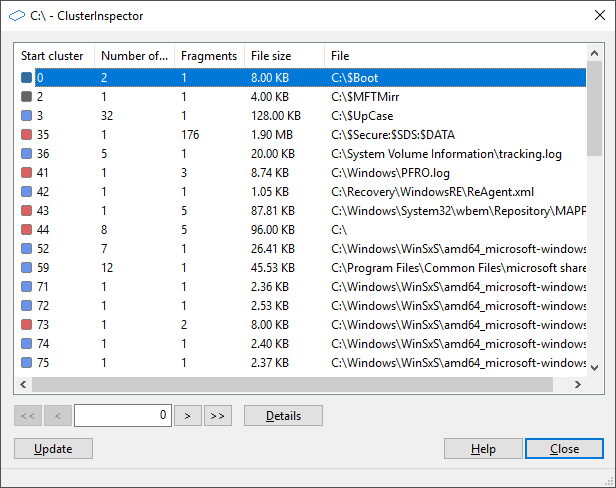Click the red icon beside cluster 43
The image size is (616, 488).
[26, 211]
